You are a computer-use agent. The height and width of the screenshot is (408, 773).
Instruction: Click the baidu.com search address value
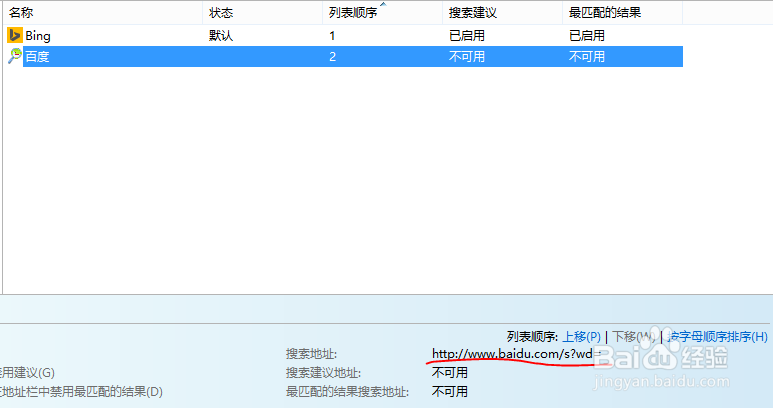tap(516, 353)
